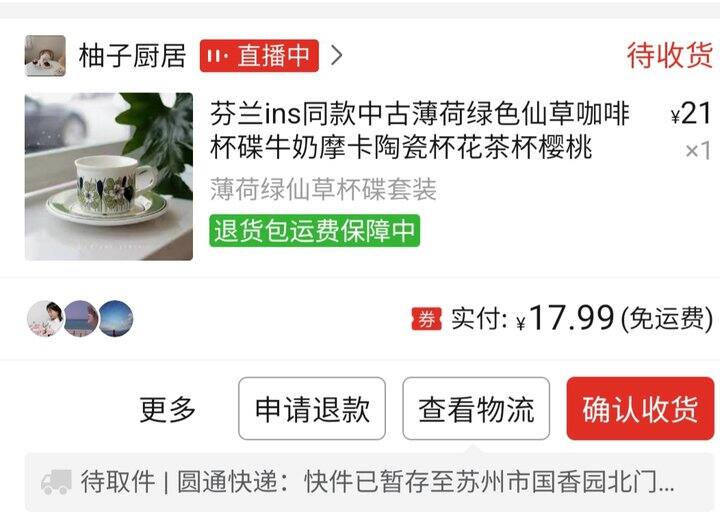Expand the shop chevron arrow
This screenshot has height=524, width=720.
pos(337,56)
